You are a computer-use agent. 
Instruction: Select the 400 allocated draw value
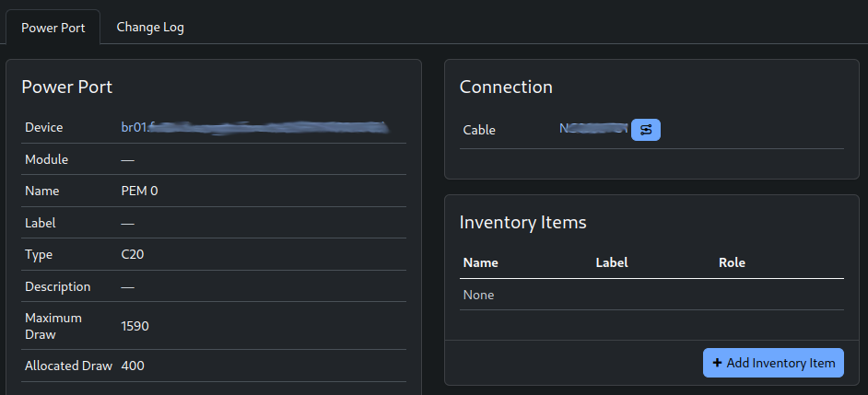133,366
